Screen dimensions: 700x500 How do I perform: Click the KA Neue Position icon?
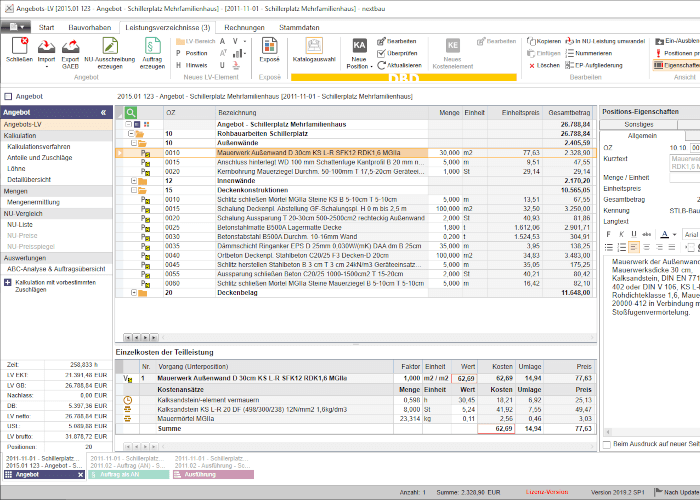click(x=359, y=46)
